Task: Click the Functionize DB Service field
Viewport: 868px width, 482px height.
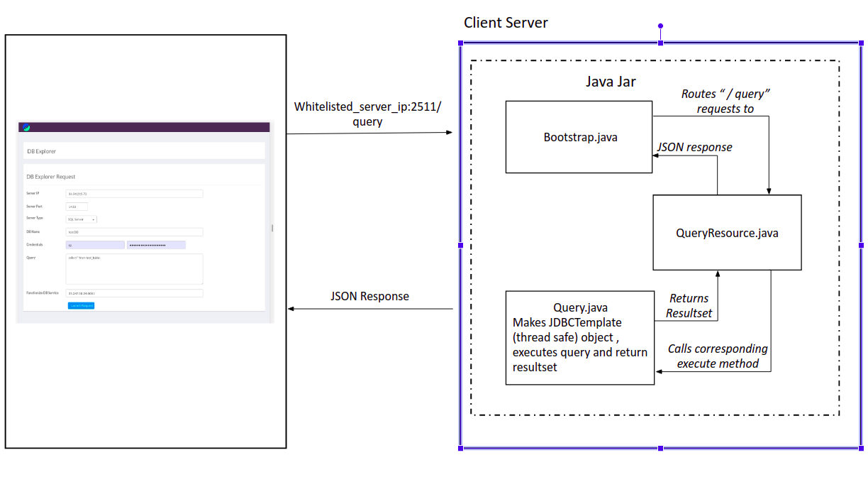Action: click(134, 293)
